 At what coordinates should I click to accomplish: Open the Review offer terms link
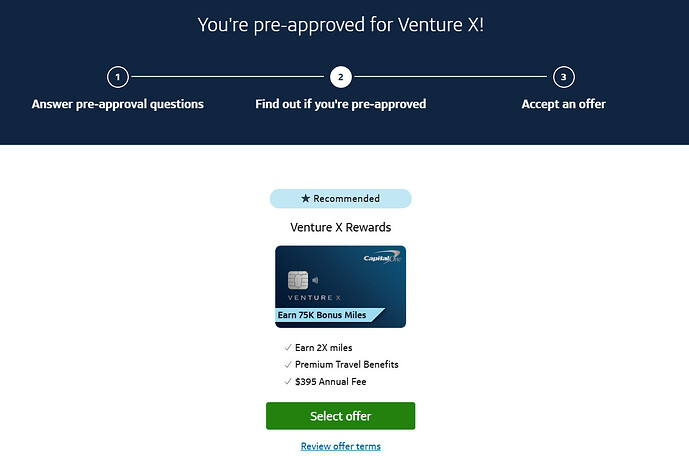pyautogui.click(x=341, y=446)
